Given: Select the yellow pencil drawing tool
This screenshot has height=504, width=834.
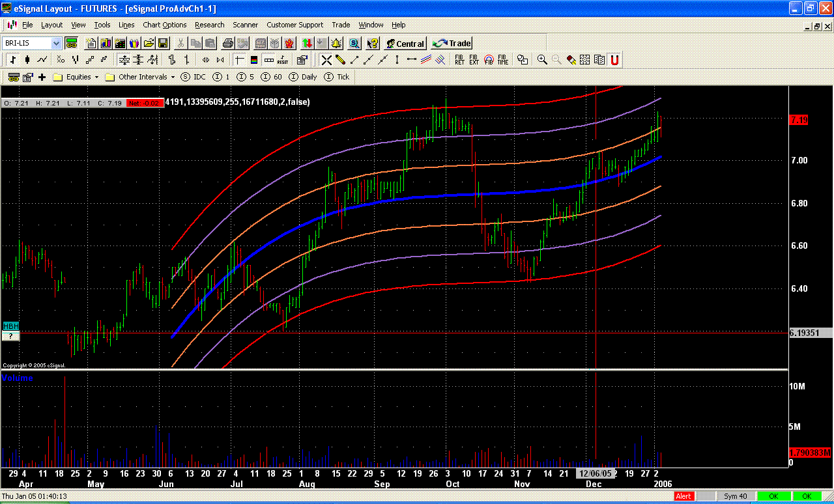Looking at the screenshot, I should tap(340, 60).
